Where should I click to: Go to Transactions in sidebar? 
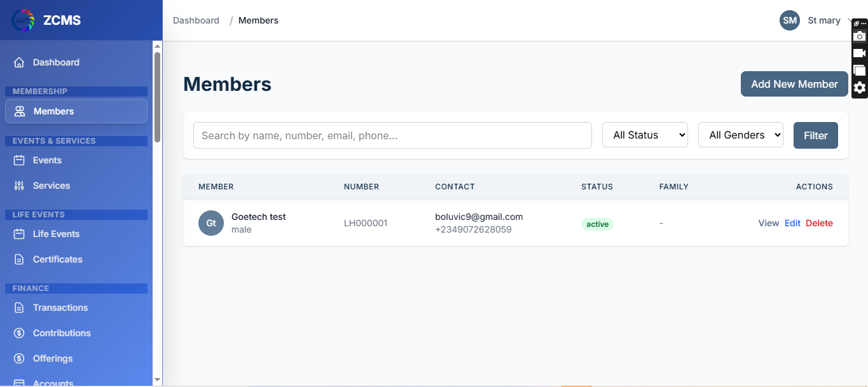[60, 308]
